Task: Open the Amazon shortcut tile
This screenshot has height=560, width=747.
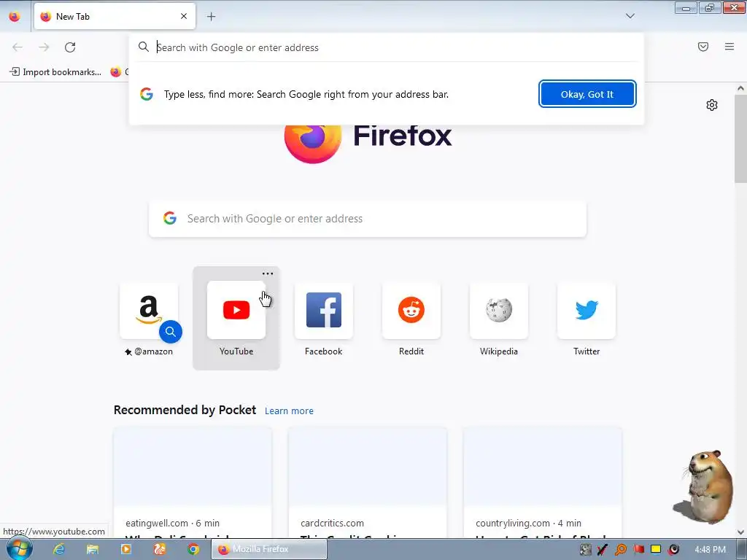Action: click(149, 319)
